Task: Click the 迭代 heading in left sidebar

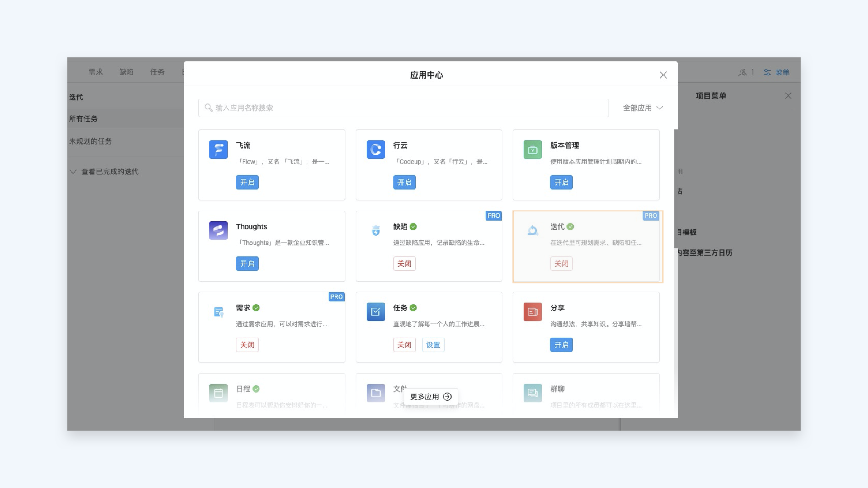Action: [x=76, y=97]
